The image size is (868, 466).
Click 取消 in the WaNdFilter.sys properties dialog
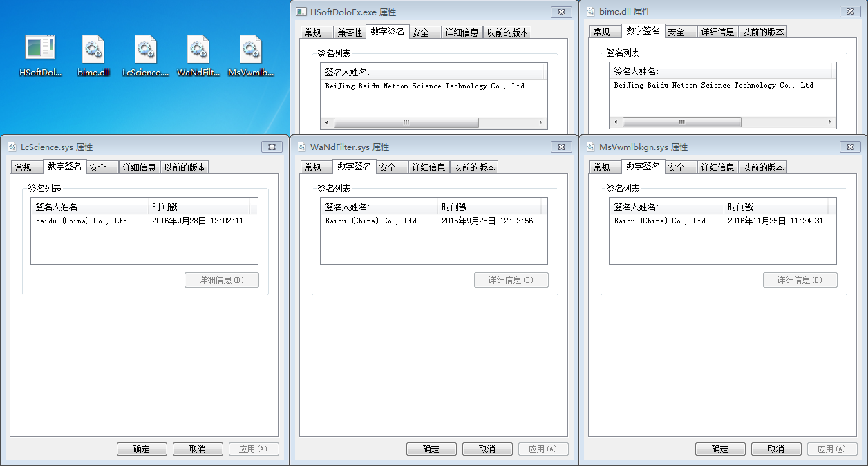[x=487, y=449]
